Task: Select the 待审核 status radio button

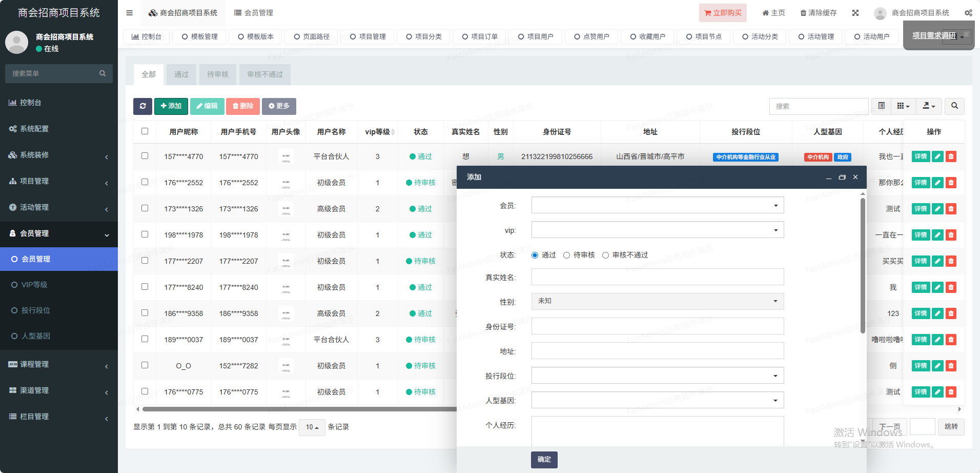Action: 566,255
